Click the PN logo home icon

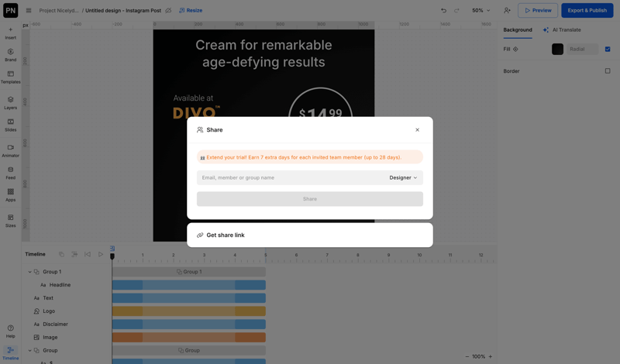[x=11, y=10]
